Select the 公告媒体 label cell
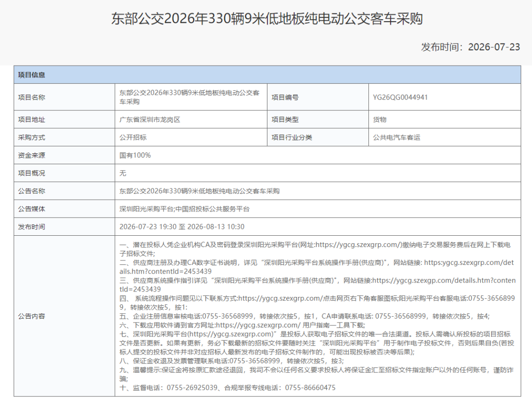The image size is (532, 399). pyautogui.click(x=65, y=209)
